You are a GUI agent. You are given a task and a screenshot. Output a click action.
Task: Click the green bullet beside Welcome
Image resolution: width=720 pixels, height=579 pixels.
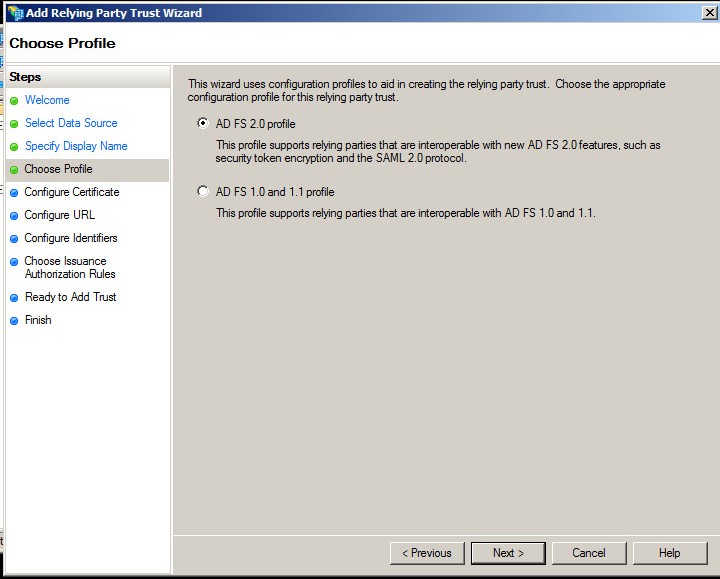point(14,101)
